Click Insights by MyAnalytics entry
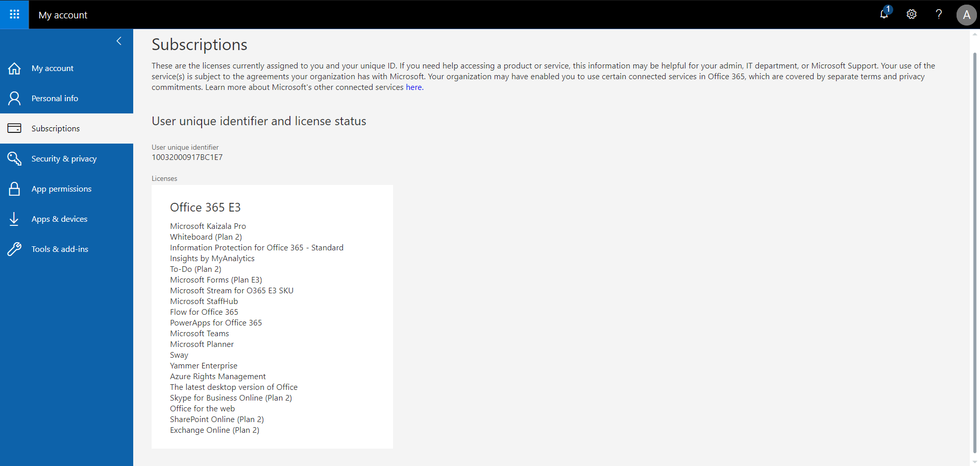This screenshot has width=980, height=466. (x=212, y=259)
